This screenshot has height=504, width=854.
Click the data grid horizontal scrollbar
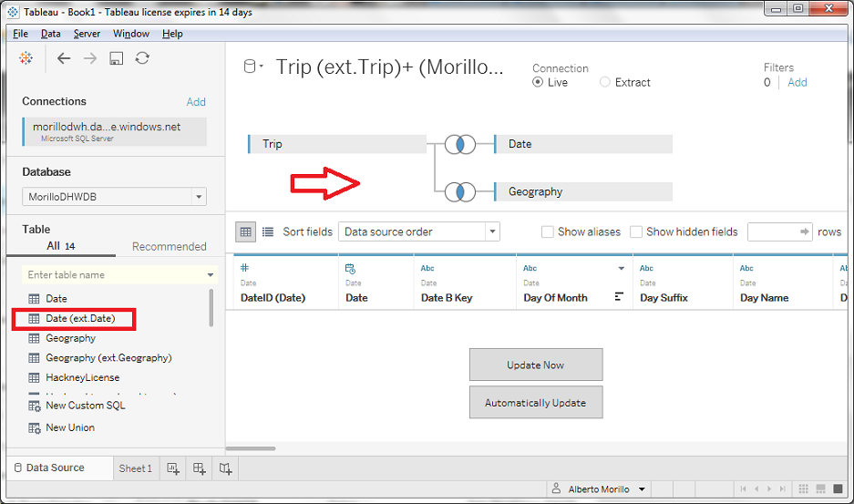pos(251,449)
